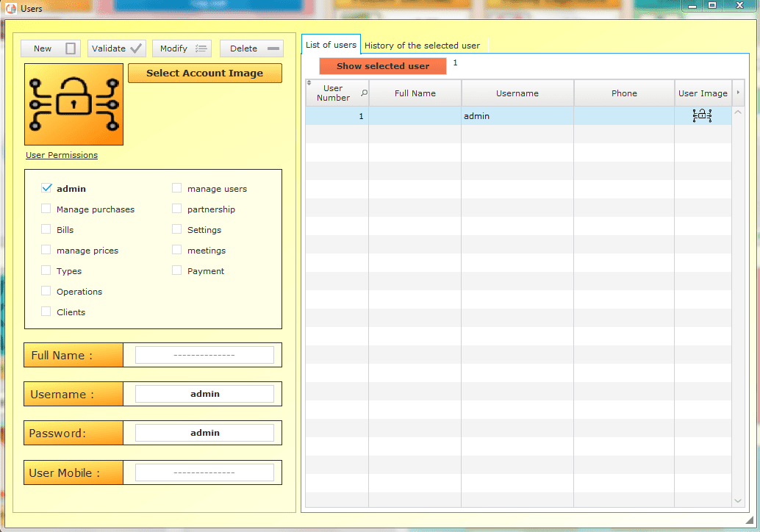Click Show selected user button
The image size is (760, 532).
pyautogui.click(x=383, y=66)
